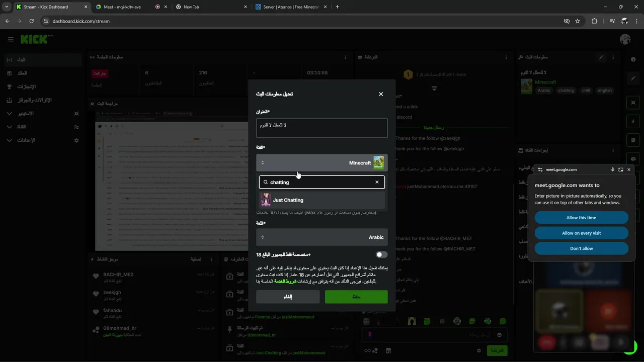Open the browser extensions puzzle icon
Image resolution: width=644 pixels, height=362 pixels.
[x=595, y=21]
